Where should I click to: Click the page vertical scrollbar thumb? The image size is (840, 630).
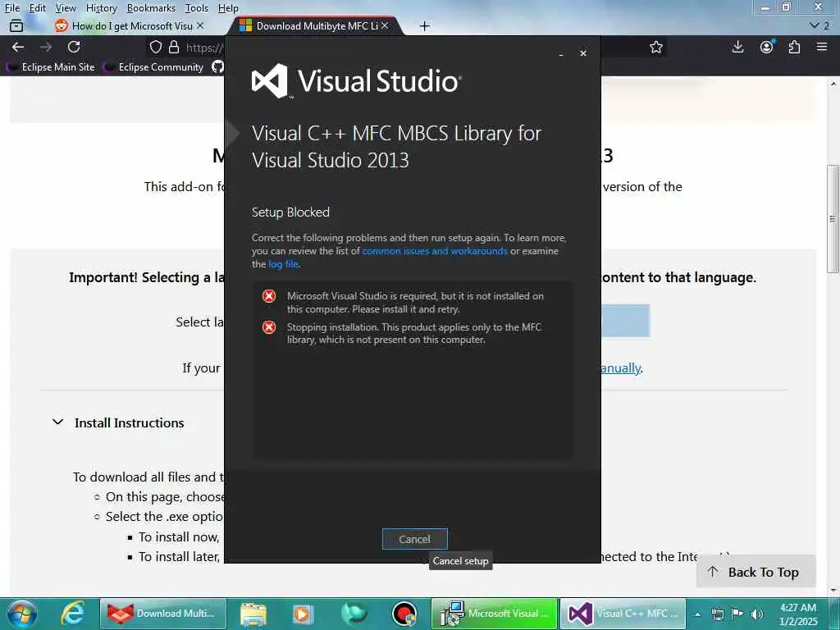pos(833,218)
